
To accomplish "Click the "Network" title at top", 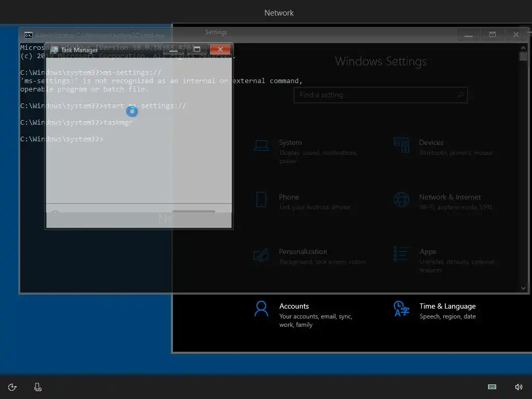I will click(279, 13).
